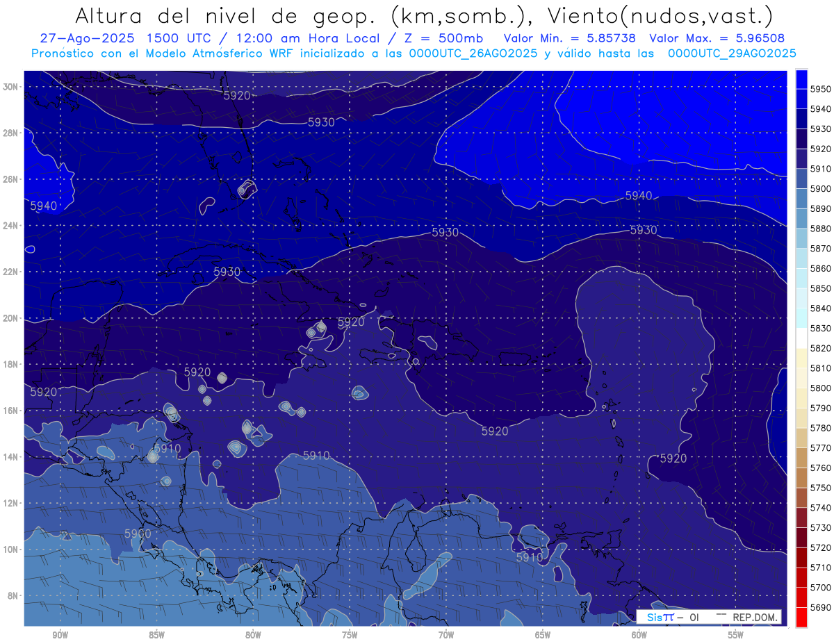Click the colorbar label 5890
This screenshot has width=834, height=644.
pyautogui.click(x=821, y=208)
